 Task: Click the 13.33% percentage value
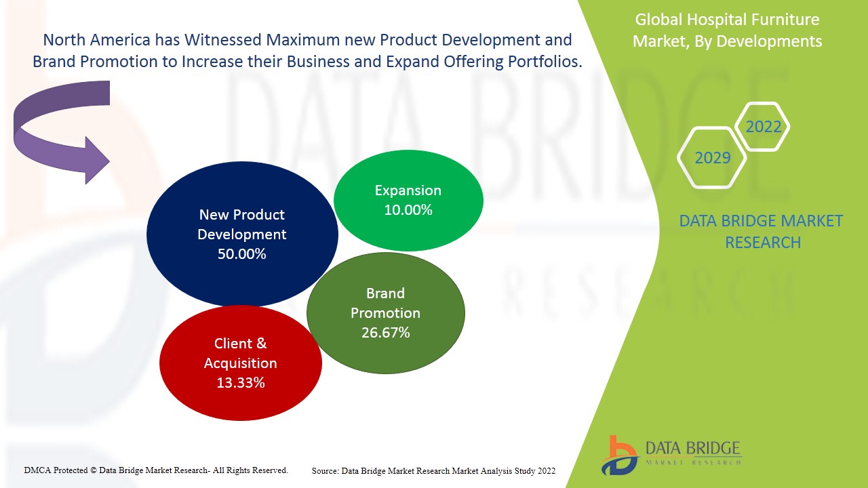240,383
